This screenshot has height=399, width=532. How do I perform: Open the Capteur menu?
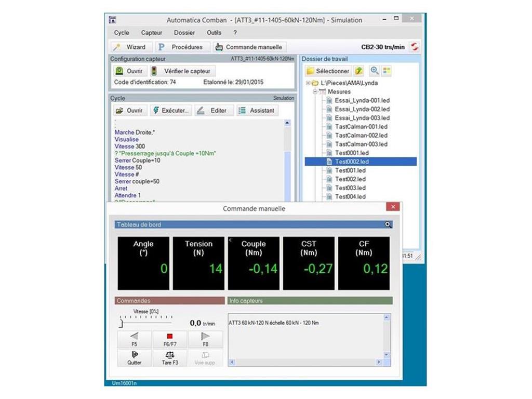[x=152, y=33]
